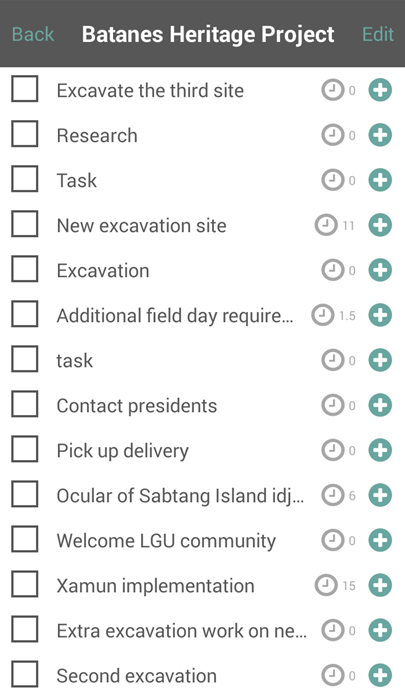The width and height of the screenshot is (405, 692).
Task: Tap Edit in the header
Action: (378, 34)
